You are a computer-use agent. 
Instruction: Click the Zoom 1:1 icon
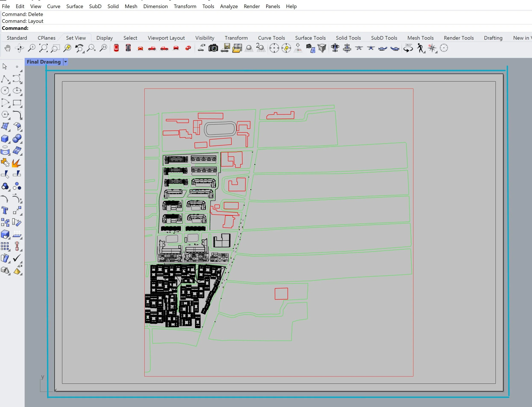(103, 48)
